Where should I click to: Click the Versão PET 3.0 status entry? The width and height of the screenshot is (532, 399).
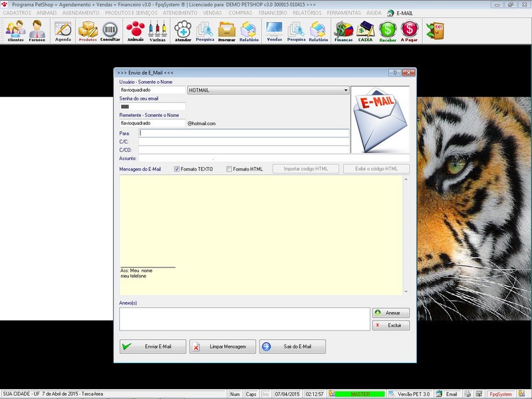point(410,394)
